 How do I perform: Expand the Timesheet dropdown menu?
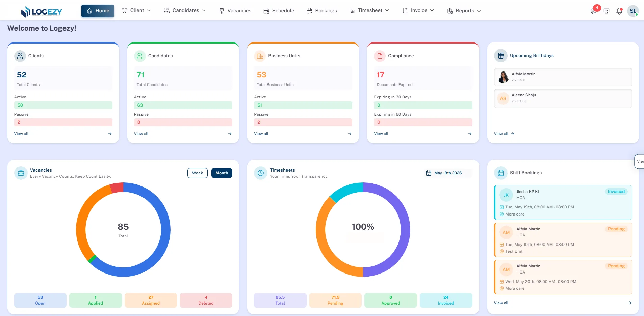click(x=369, y=10)
